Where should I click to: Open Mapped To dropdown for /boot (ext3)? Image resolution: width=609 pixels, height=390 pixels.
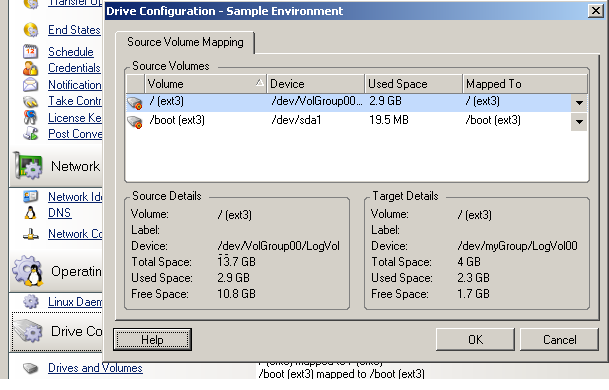pyautogui.click(x=579, y=122)
